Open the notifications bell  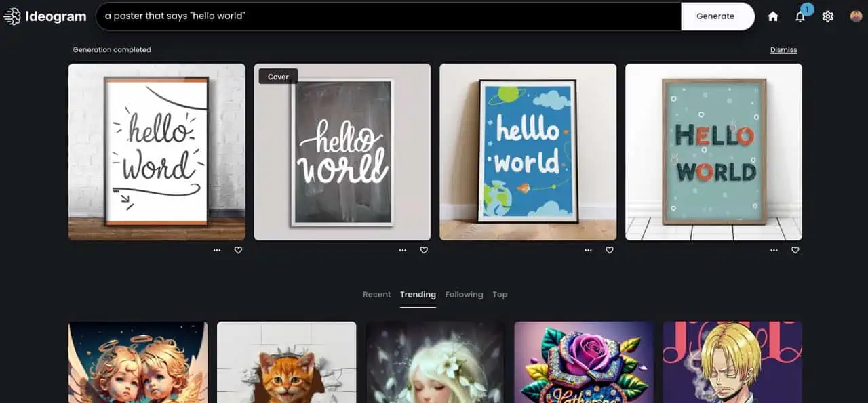click(x=800, y=16)
